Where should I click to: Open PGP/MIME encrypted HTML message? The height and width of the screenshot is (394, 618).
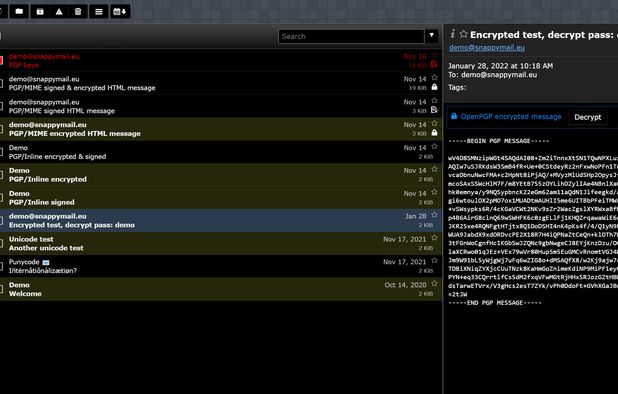tap(221, 129)
